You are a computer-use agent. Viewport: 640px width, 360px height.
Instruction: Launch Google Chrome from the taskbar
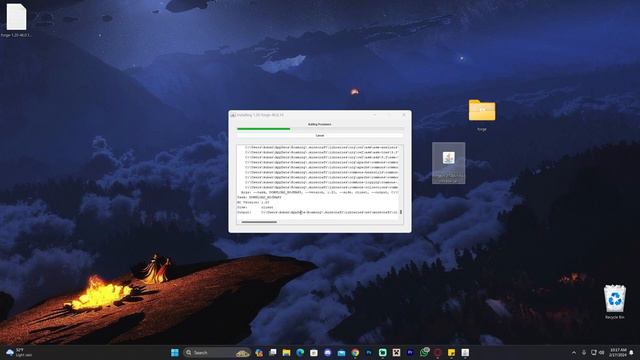(355, 352)
